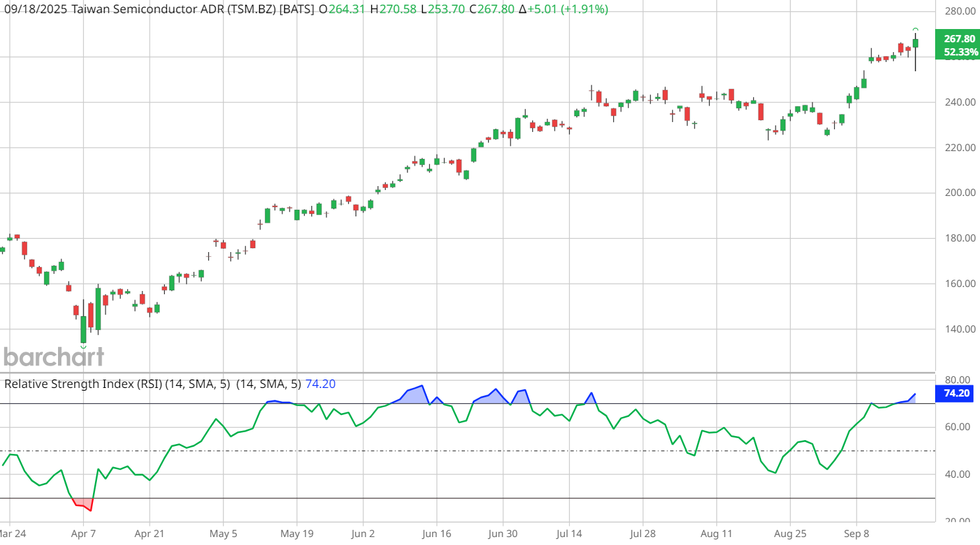Click the Apr 21 date axis label
Image resolution: width=980 pixels, height=545 pixels.
pyautogui.click(x=150, y=534)
